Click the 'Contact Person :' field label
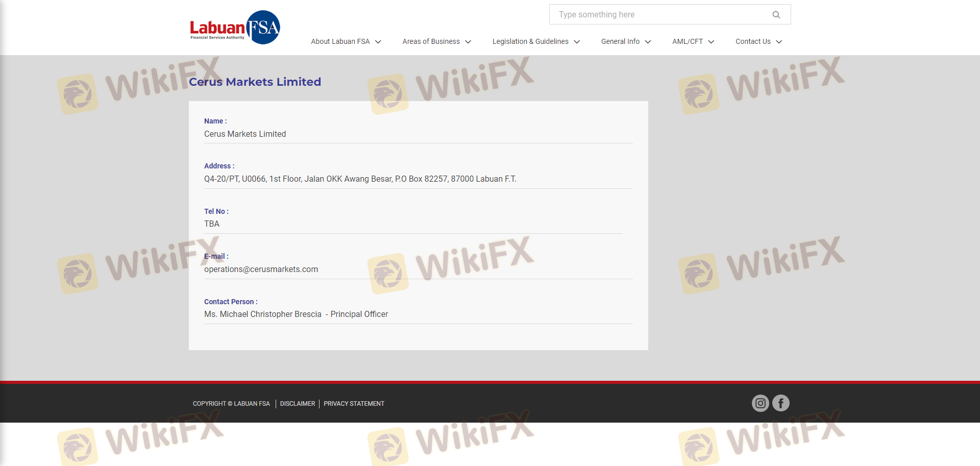This screenshot has height=466, width=980. (x=231, y=302)
